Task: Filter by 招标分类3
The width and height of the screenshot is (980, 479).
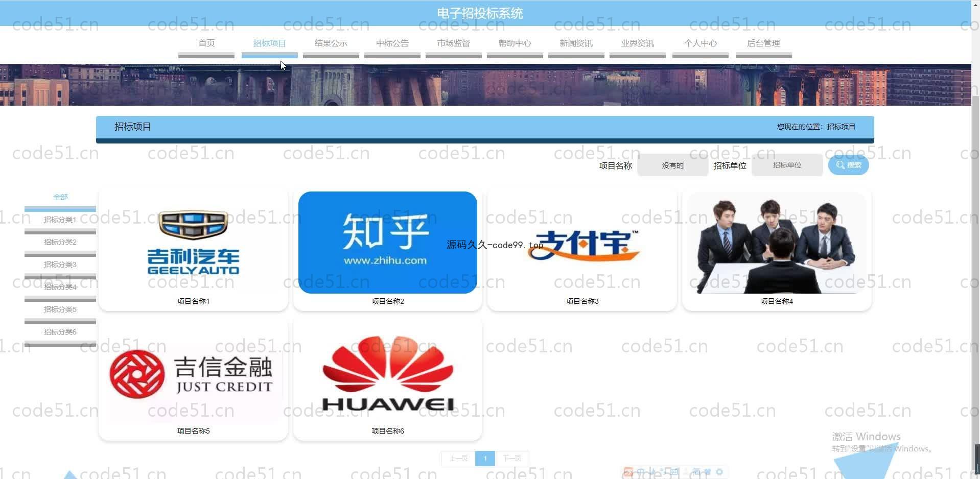Action: pos(60,265)
